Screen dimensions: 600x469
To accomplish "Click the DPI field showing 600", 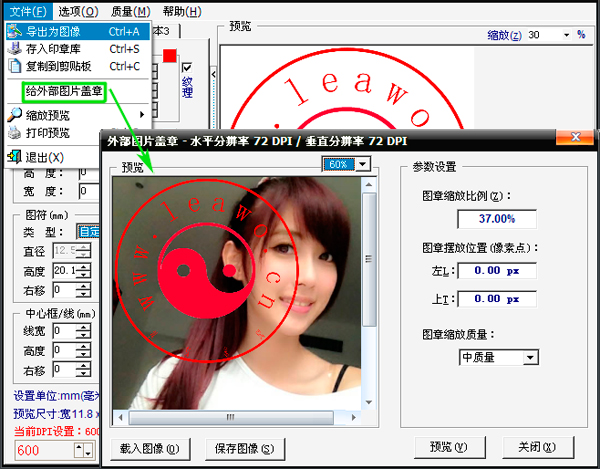I will click(44, 450).
